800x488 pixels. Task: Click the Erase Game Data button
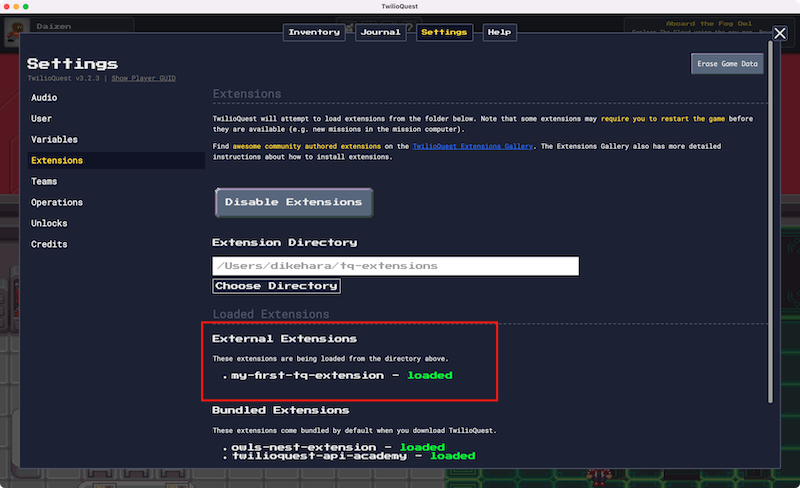727,64
